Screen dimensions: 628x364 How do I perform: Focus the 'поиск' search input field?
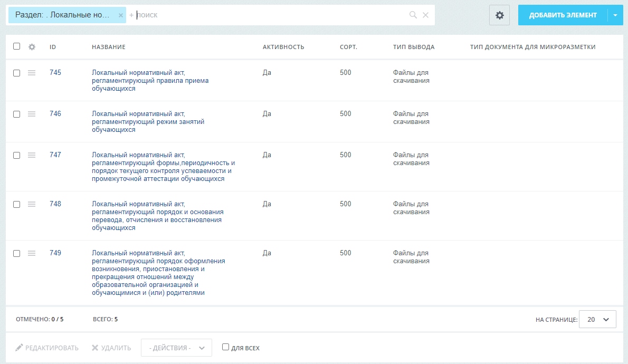click(x=270, y=15)
